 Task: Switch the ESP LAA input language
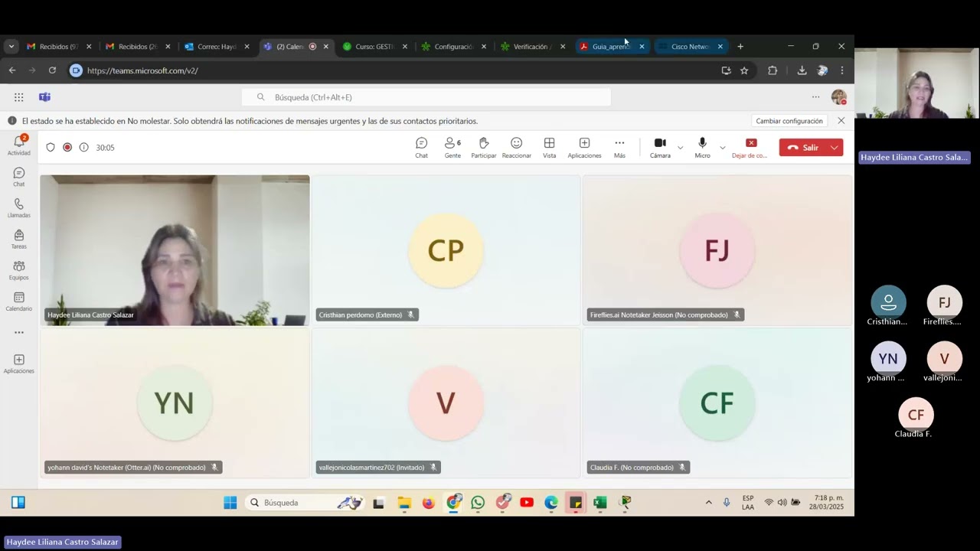click(748, 503)
